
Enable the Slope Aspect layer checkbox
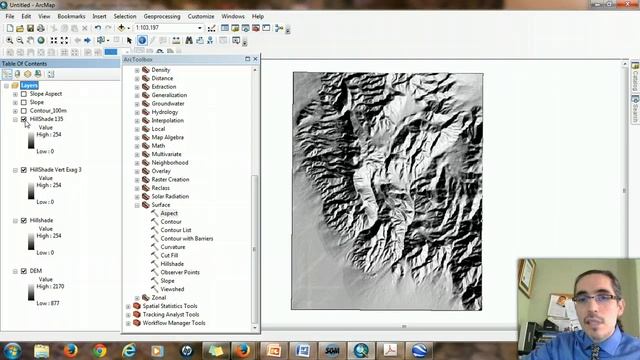(24, 94)
